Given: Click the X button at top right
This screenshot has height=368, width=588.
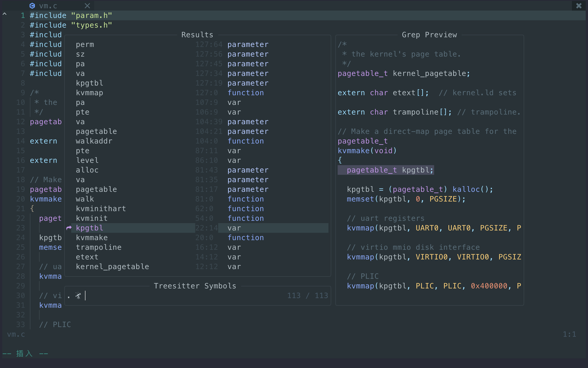Looking at the screenshot, I should coord(579,6).
